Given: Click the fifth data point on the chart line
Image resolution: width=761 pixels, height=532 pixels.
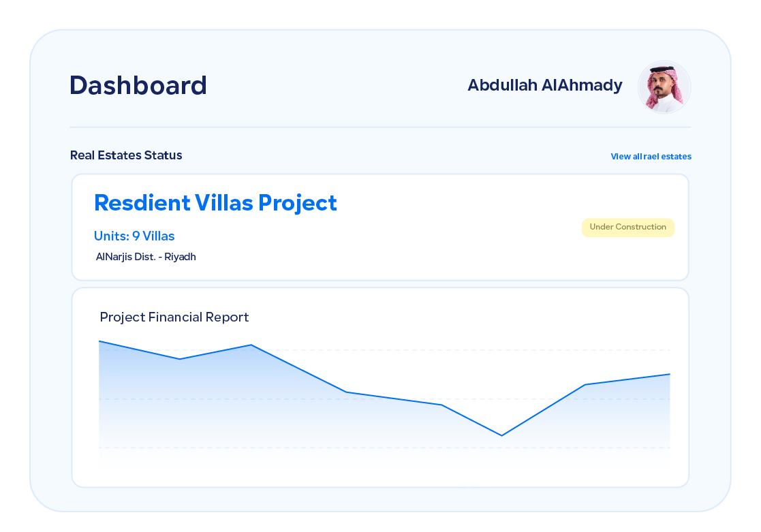Looking at the screenshot, I should pyautogui.click(x=441, y=405).
